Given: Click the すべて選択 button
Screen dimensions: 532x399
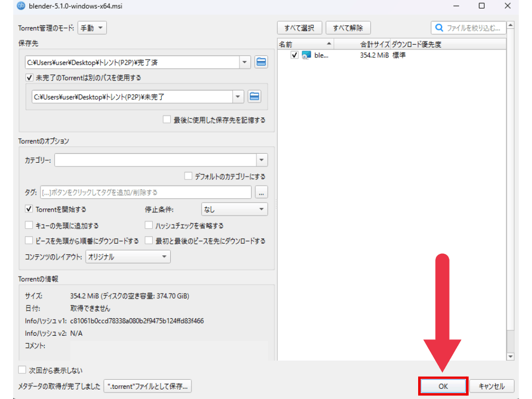Looking at the screenshot, I should tap(300, 28).
